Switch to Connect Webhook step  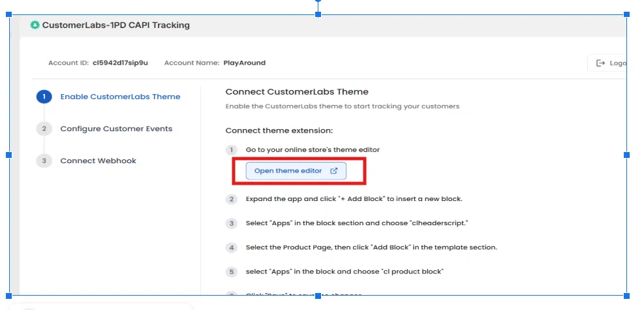coord(98,161)
